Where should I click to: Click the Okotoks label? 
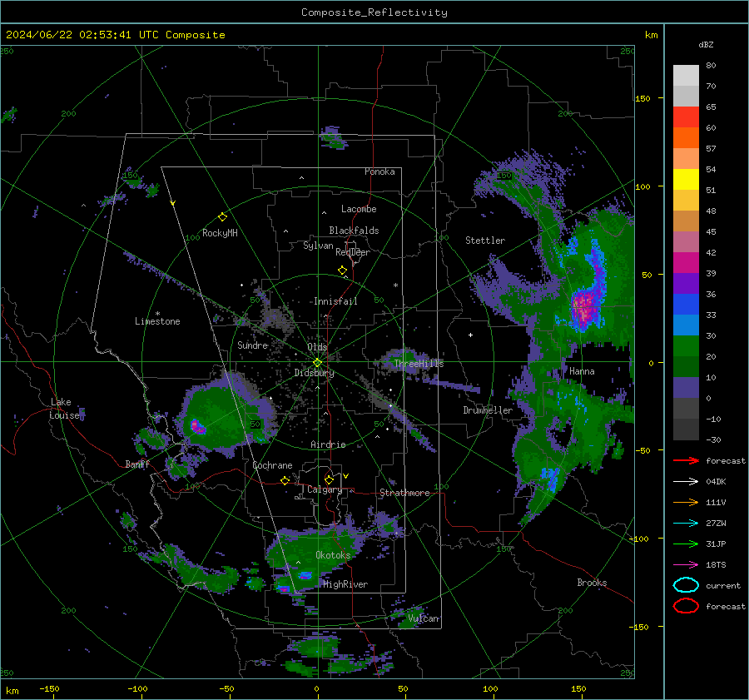(x=333, y=555)
